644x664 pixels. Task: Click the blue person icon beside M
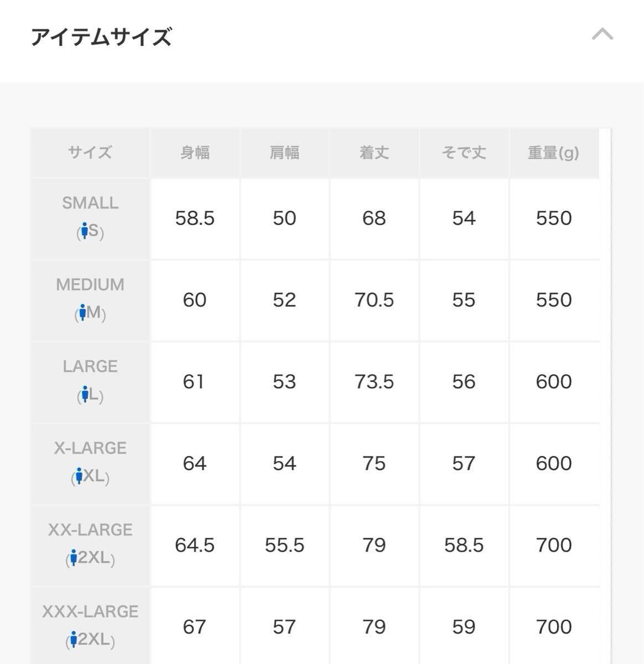coord(82,313)
